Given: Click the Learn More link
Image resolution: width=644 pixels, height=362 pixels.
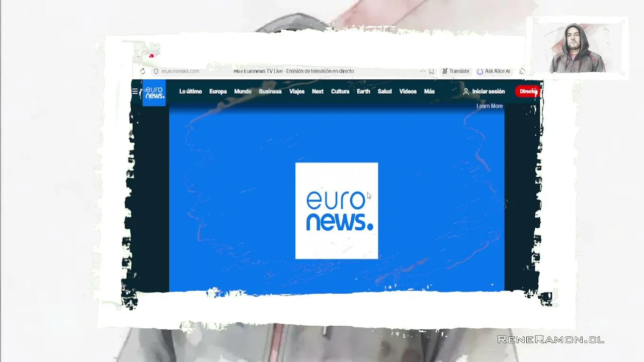Looking at the screenshot, I should (490, 106).
